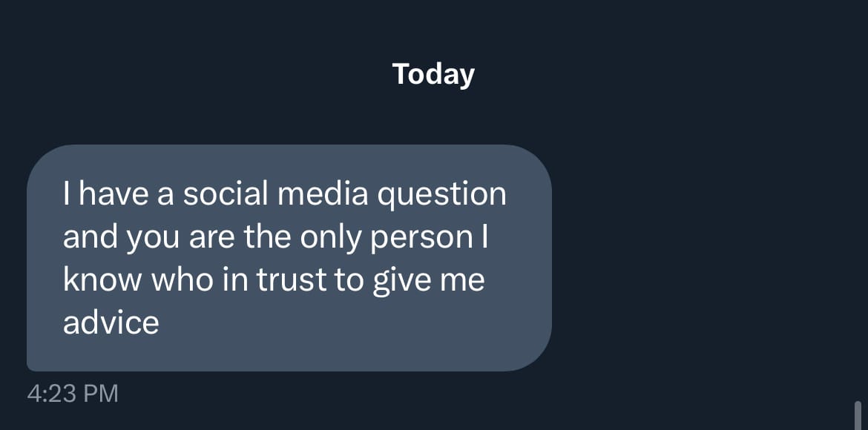Click the word "social" in the message

tap(225, 195)
